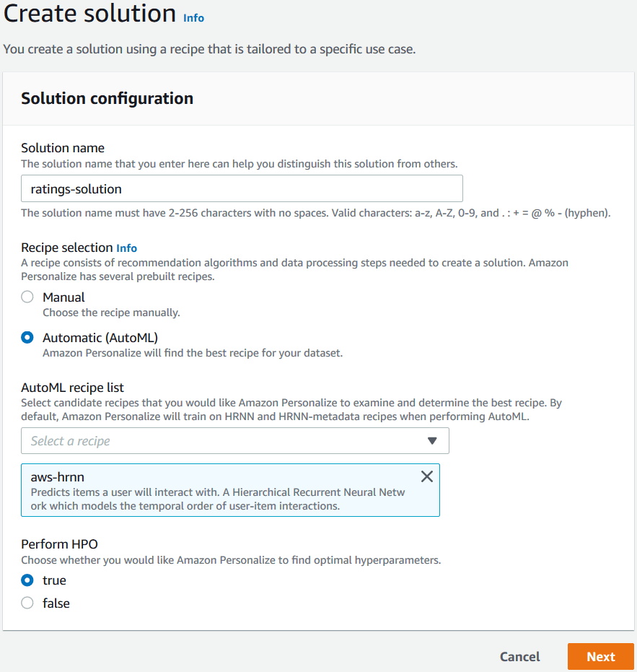
Task: Click the 'Solution configuration' panel heading
Action: point(107,98)
